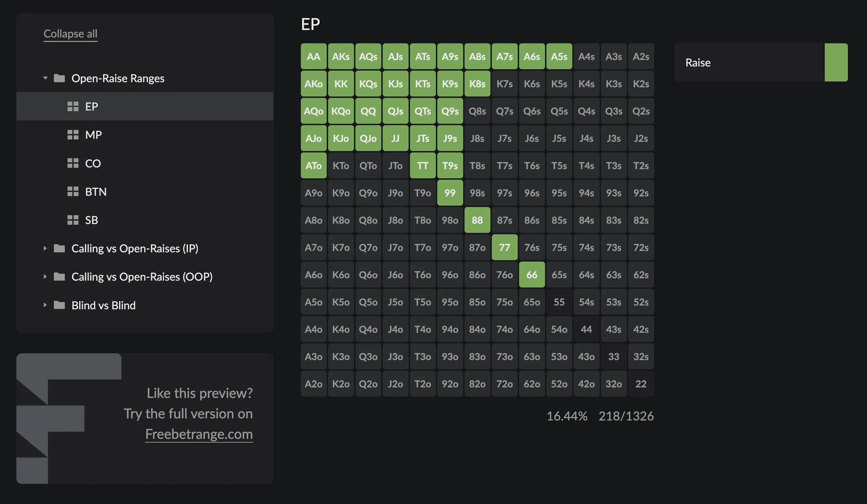Image resolution: width=867 pixels, height=504 pixels.
Task: Open the Calling vs Open-Raises (IP) entry
Action: point(134,248)
